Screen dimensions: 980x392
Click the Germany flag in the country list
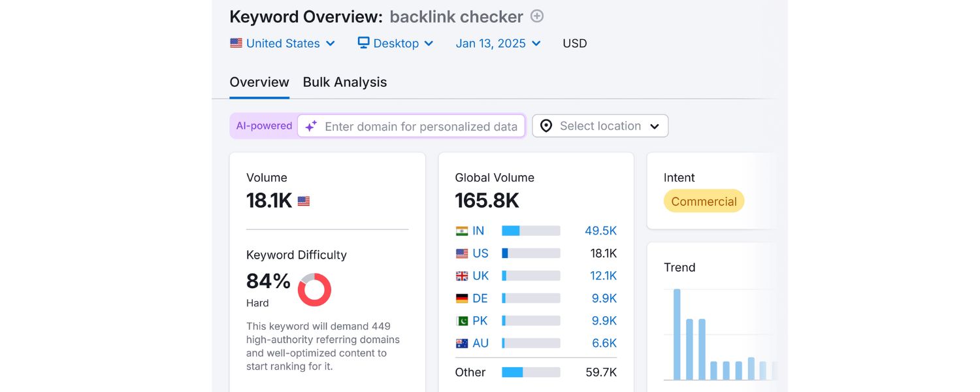click(x=461, y=298)
